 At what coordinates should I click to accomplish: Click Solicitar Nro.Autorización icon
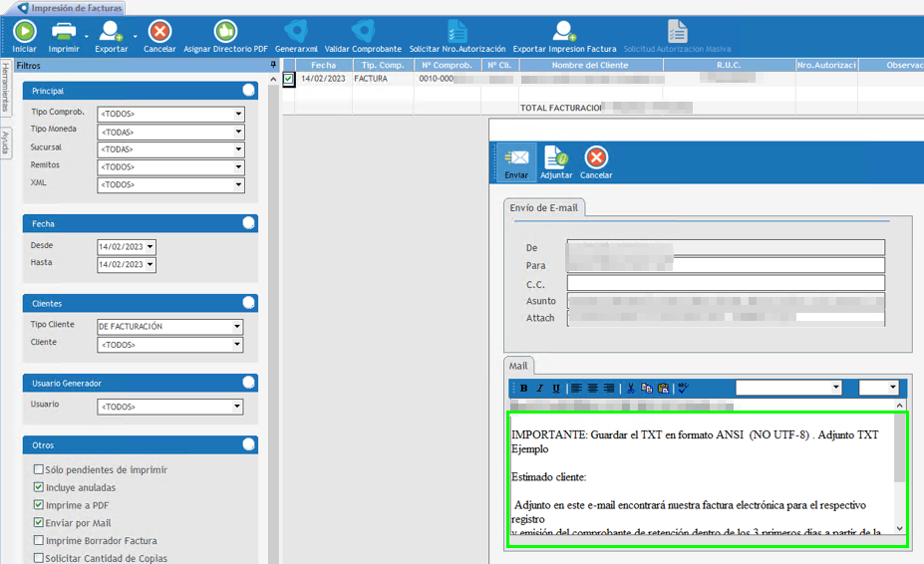click(x=458, y=31)
